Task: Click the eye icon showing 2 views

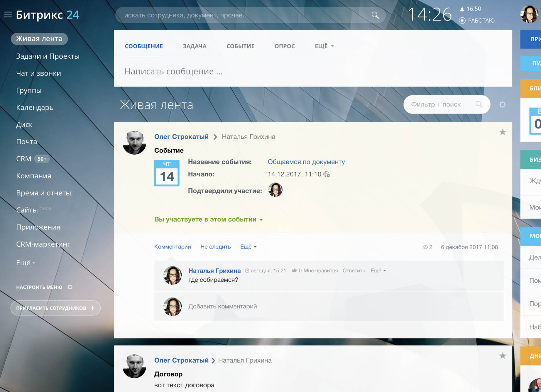Action: coord(425,247)
